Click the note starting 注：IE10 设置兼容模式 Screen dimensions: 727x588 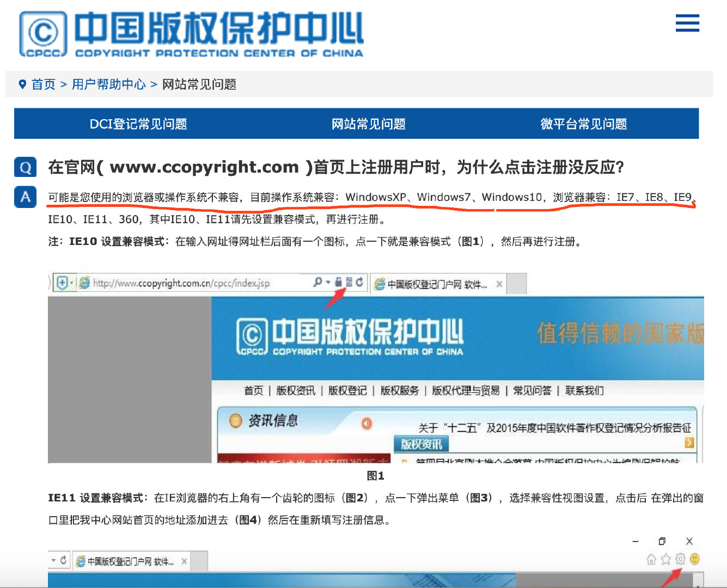point(317,242)
